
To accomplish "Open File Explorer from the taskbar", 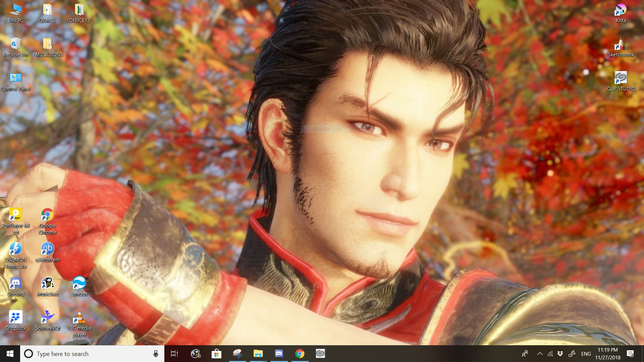I will (x=258, y=354).
